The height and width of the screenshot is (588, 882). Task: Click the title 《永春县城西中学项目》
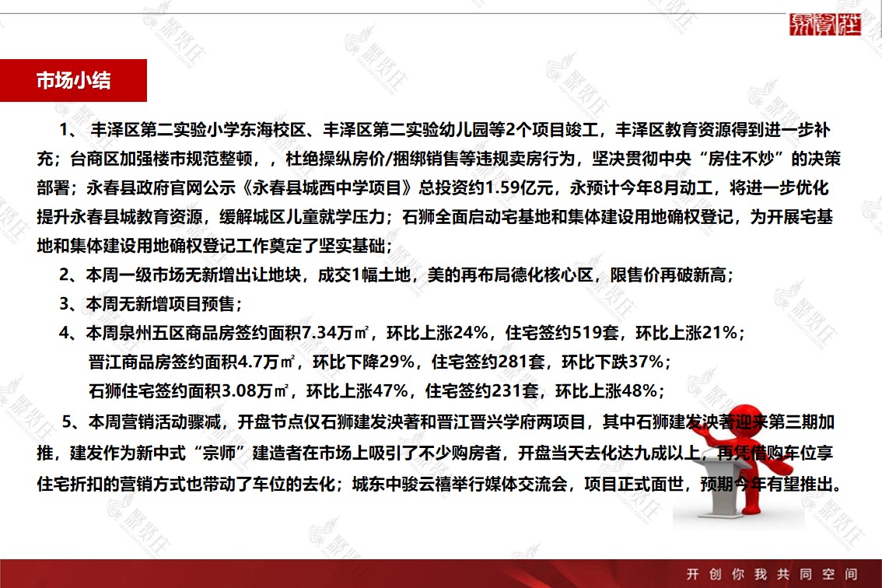(x=327, y=188)
